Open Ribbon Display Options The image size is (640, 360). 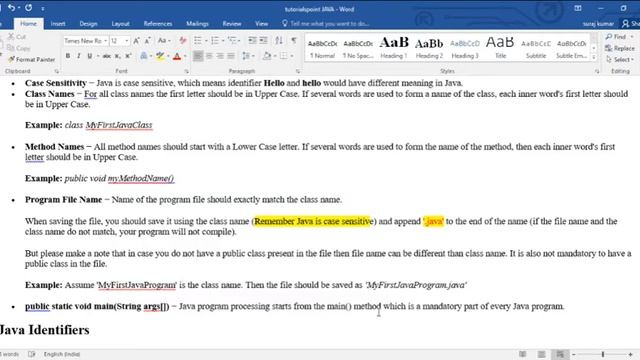[x=578, y=8]
